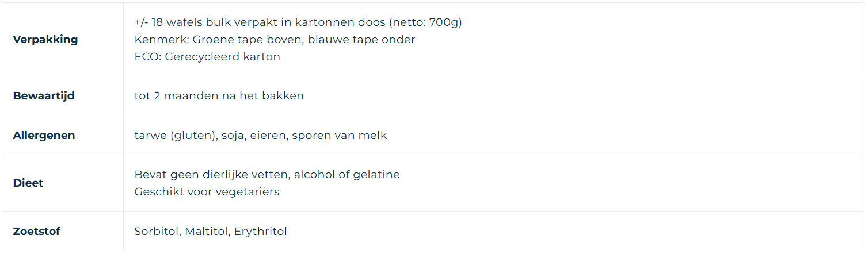Click the Verpakking row label
868x254 pixels.
click(45, 40)
